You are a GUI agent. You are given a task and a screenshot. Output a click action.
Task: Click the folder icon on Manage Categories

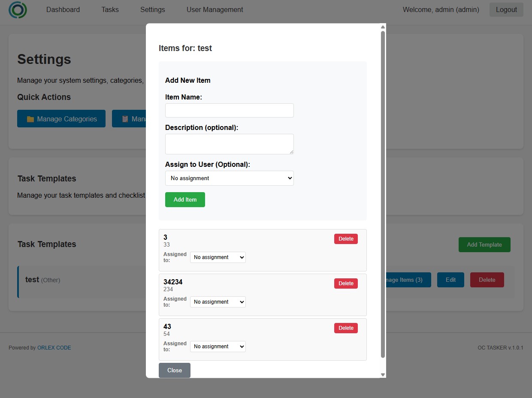30,119
